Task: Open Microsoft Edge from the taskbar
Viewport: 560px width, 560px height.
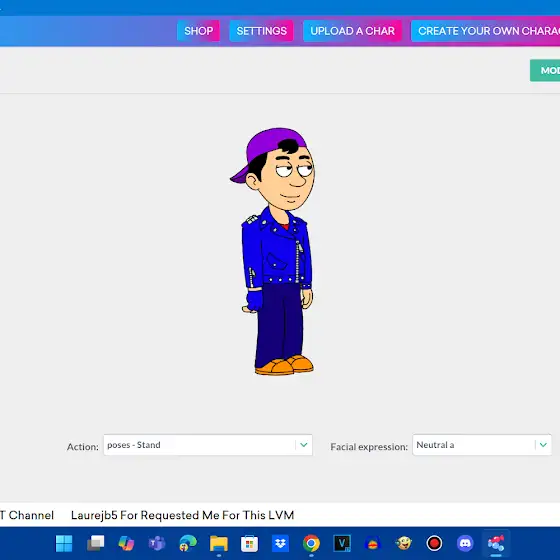Action: pyautogui.click(x=188, y=543)
